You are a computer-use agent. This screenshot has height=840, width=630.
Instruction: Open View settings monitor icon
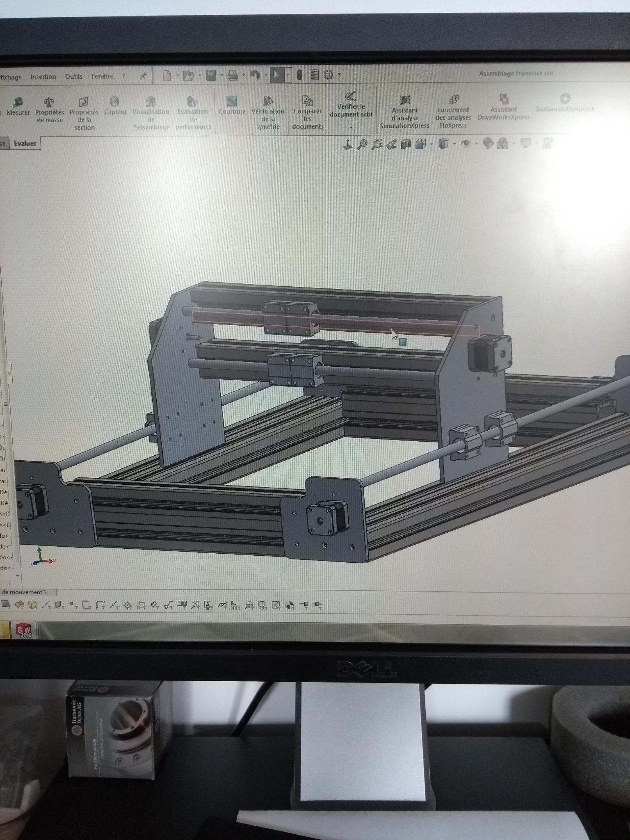coord(525,143)
